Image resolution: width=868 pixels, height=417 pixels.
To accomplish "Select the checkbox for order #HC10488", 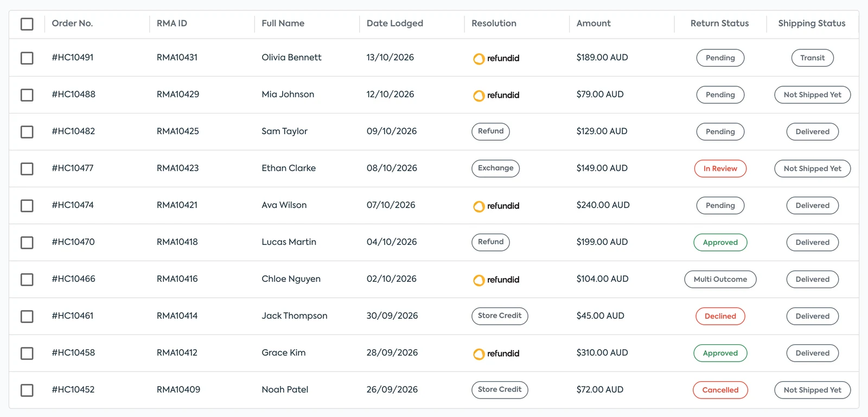I will 27,95.
